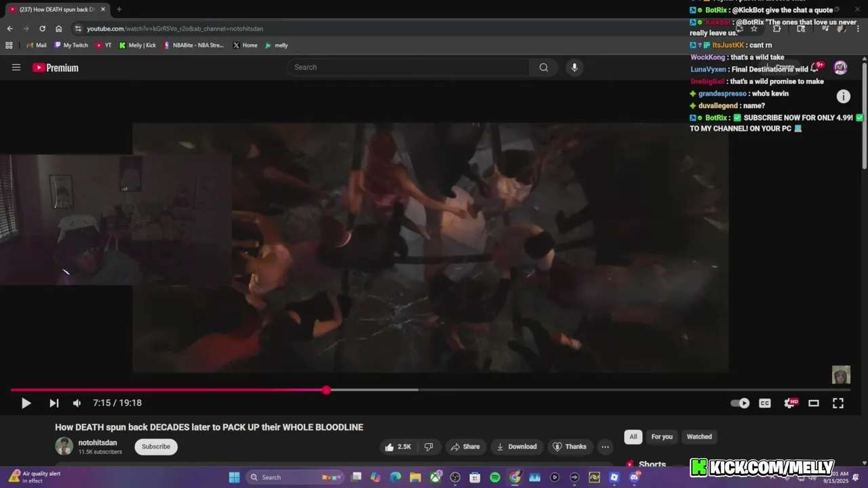Screen dimensions: 868x488
Task: Open YouTube notifications bell
Action: tap(816, 68)
